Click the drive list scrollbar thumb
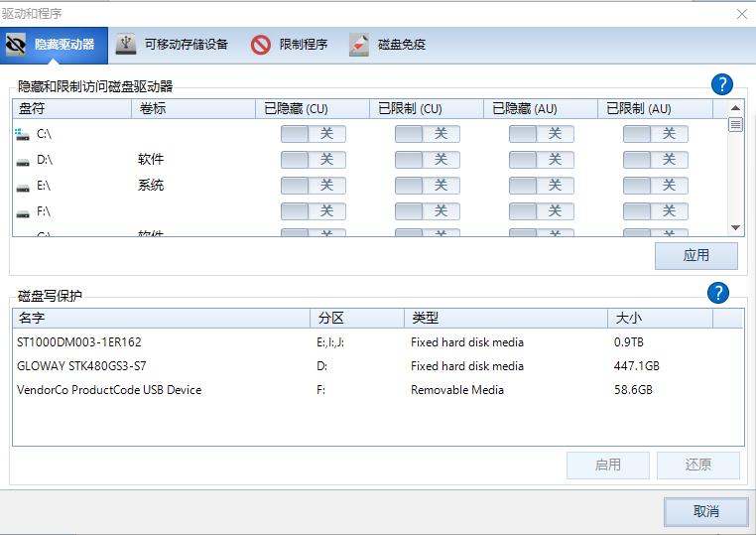Screen dimensions: 756x535 (x=735, y=124)
